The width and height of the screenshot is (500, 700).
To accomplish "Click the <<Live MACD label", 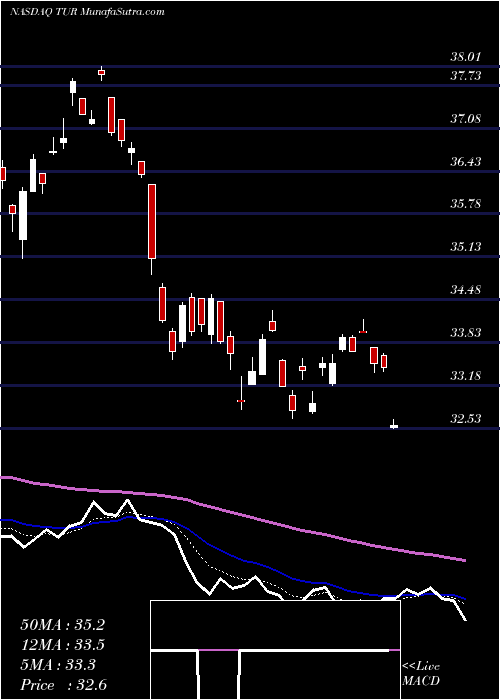I will 421,674.
